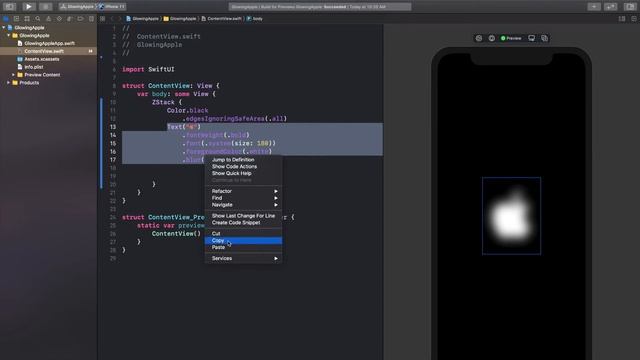This screenshot has width=640, height=360.
Task: Open the Issue navigator warning tab
Action: [x=49, y=19]
